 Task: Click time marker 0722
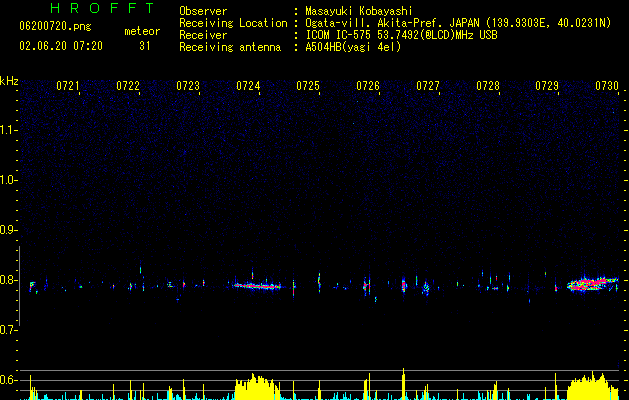[x=128, y=86]
